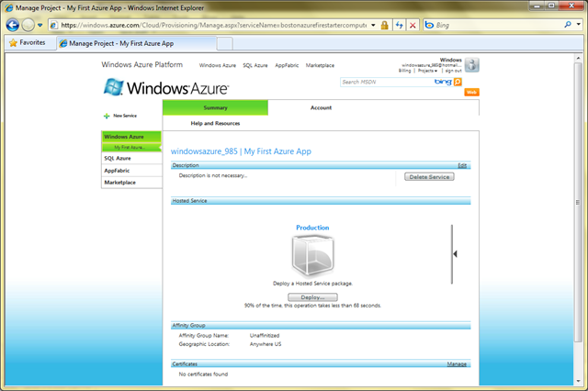Open the Projects dropdown in header
This screenshot has height=391, width=588.
point(427,71)
